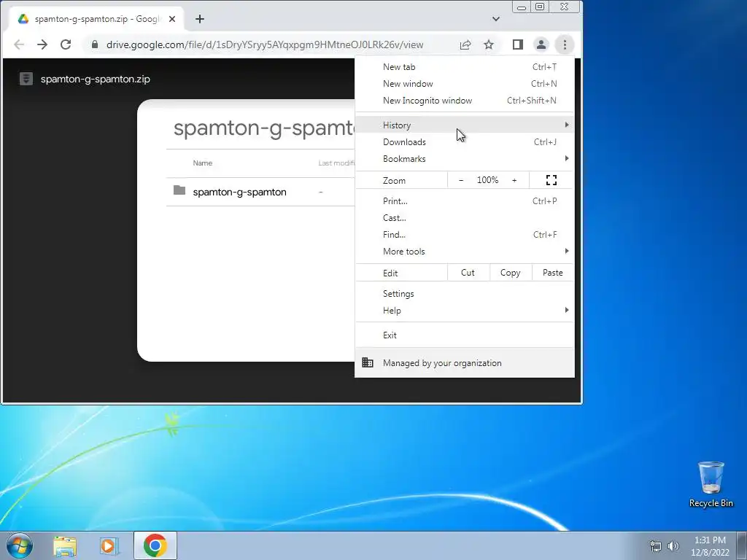Image resolution: width=747 pixels, height=560 pixels.
Task: Expand the More tools submenu
Action: point(465,252)
